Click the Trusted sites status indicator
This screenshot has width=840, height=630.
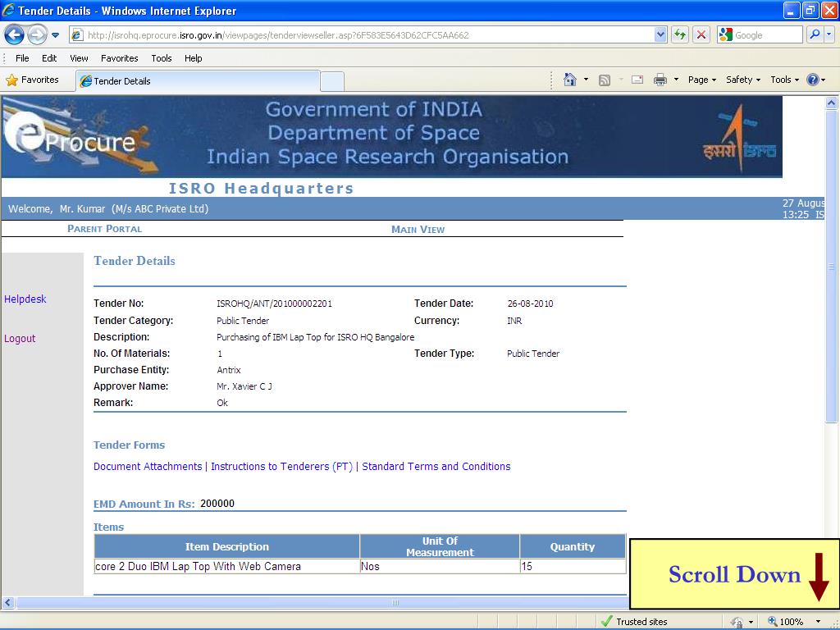click(x=634, y=622)
